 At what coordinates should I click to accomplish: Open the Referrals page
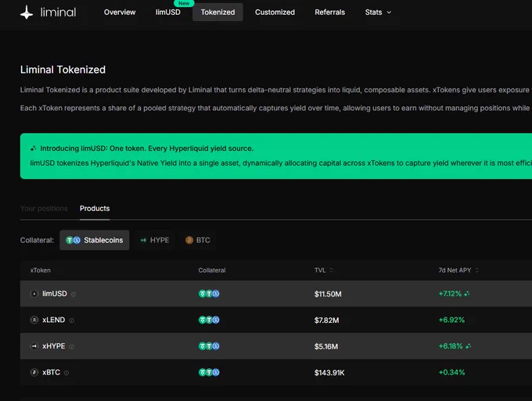tap(330, 13)
